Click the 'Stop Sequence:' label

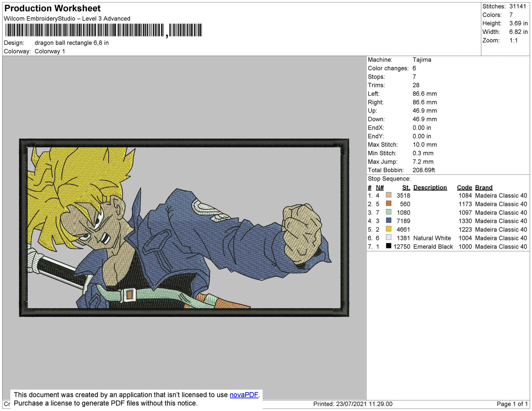click(389, 178)
